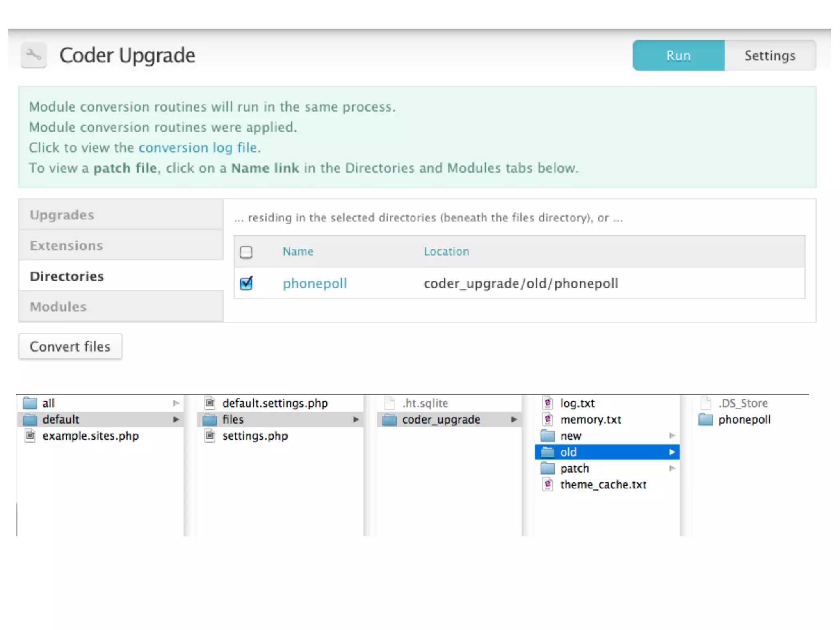The height and width of the screenshot is (630, 840).
Task: Open the conversion log file link
Action: click(198, 148)
